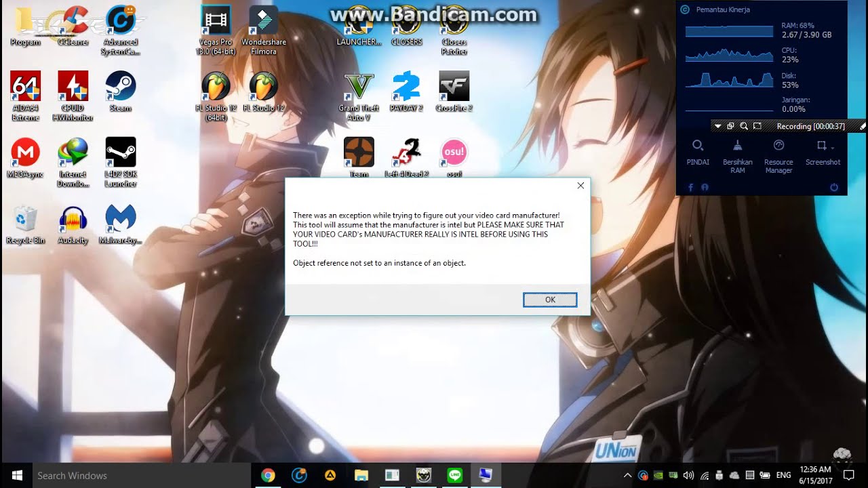Open MEGAsync desktop icon
Image resolution: width=868 pixels, height=488 pixels.
click(25, 159)
